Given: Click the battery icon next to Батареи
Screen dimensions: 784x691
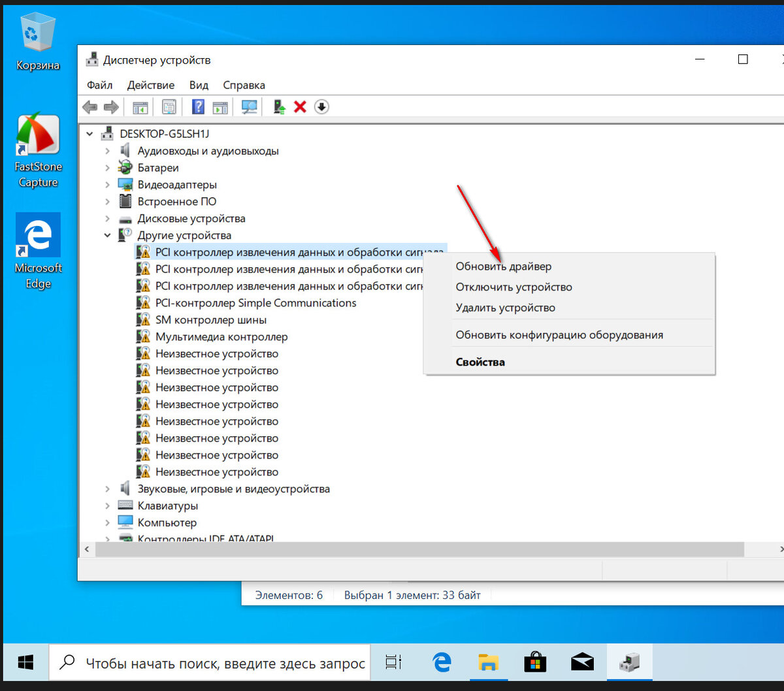Looking at the screenshot, I should 125,168.
